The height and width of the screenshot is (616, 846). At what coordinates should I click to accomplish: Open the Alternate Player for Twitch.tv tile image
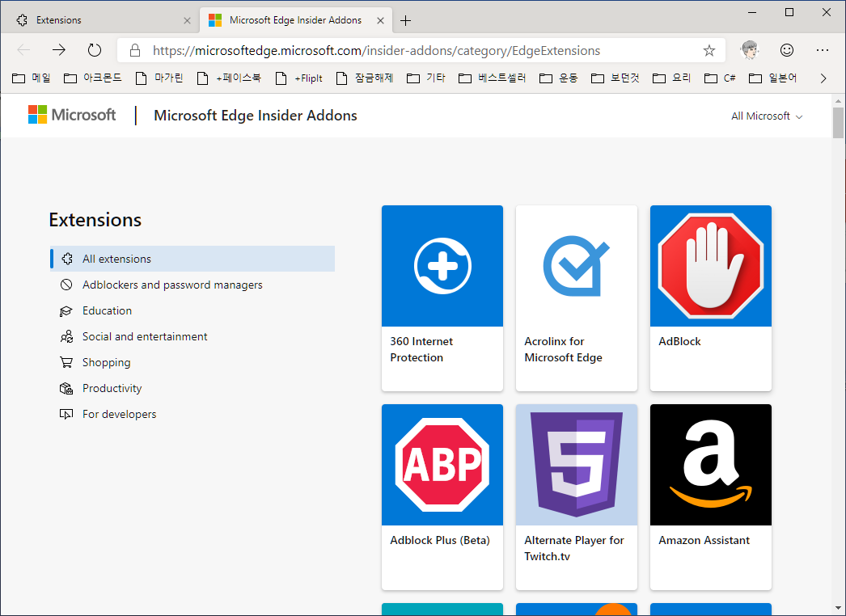[577, 465]
